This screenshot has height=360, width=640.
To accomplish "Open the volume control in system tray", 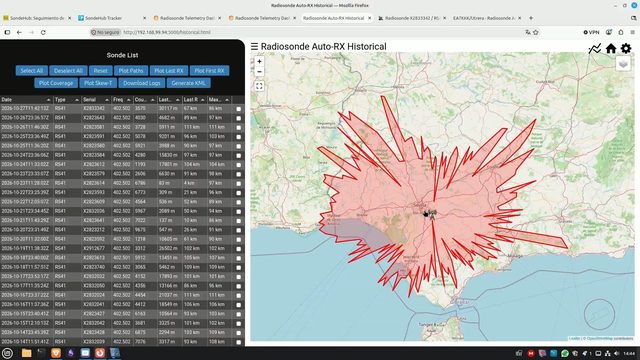I will pyautogui.click(x=616, y=353).
